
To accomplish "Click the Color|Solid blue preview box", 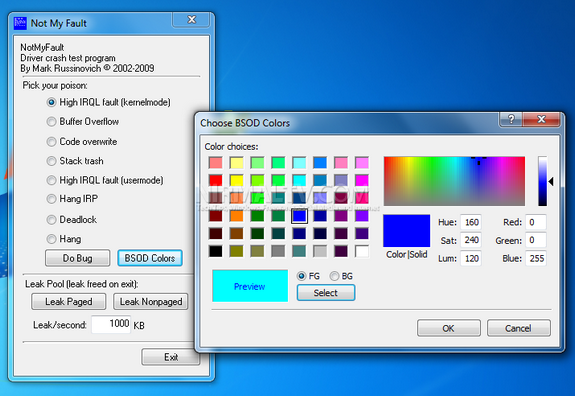I will (x=407, y=231).
